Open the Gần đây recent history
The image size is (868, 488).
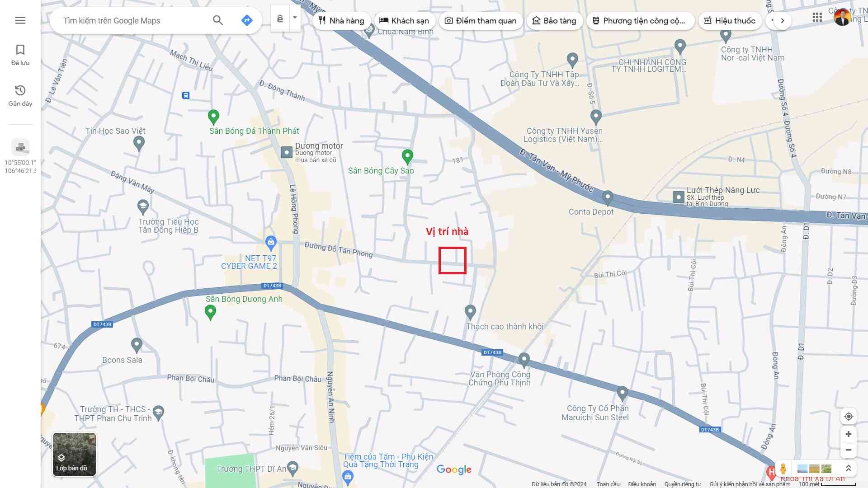click(x=20, y=95)
